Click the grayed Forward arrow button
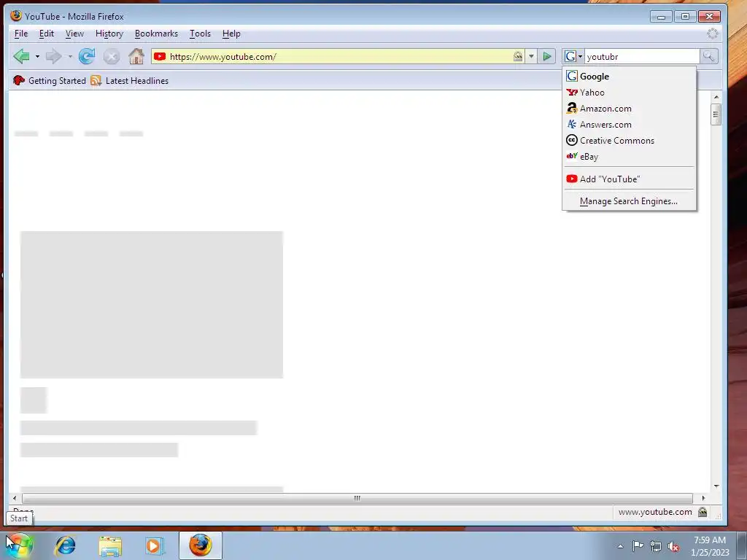 click(53, 56)
